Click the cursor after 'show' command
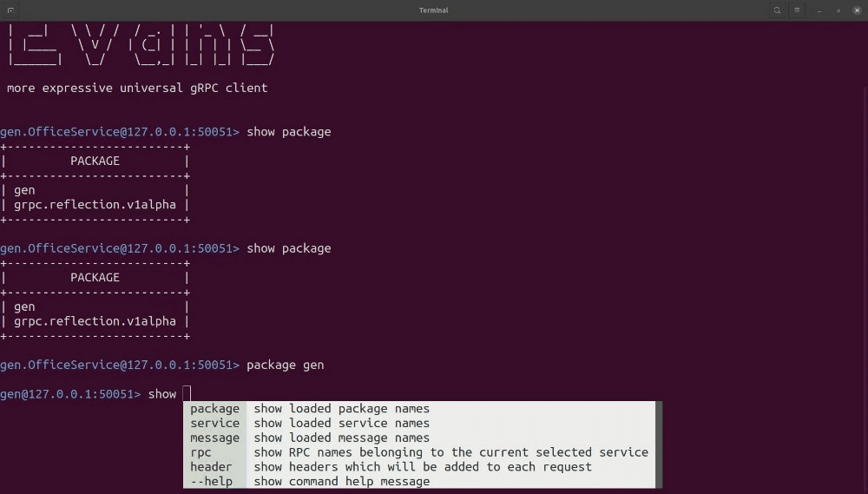 [x=187, y=394]
